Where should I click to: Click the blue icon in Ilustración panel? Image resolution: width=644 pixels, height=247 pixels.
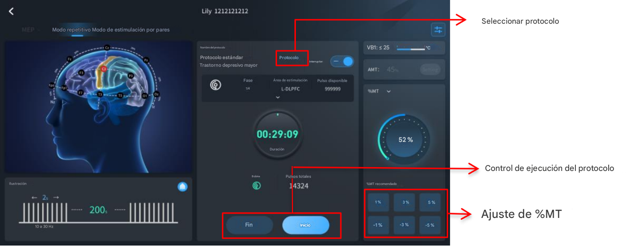pyautogui.click(x=183, y=187)
